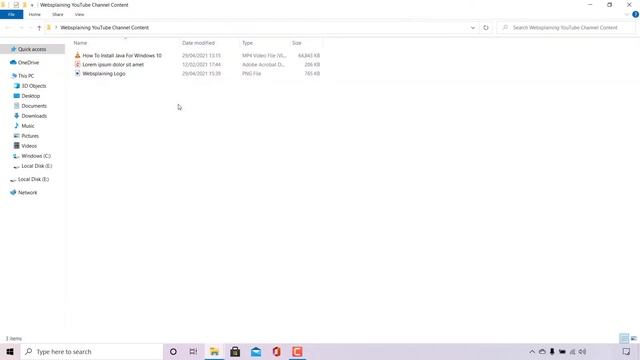The height and width of the screenshot is (360, 640).
Task: Select Lorem ipsum dolor sit amet PDF
Action: [113, 64]
